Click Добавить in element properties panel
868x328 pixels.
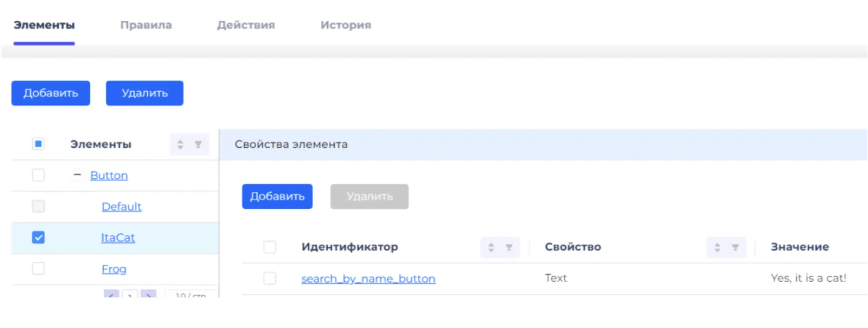click(277, 197)
